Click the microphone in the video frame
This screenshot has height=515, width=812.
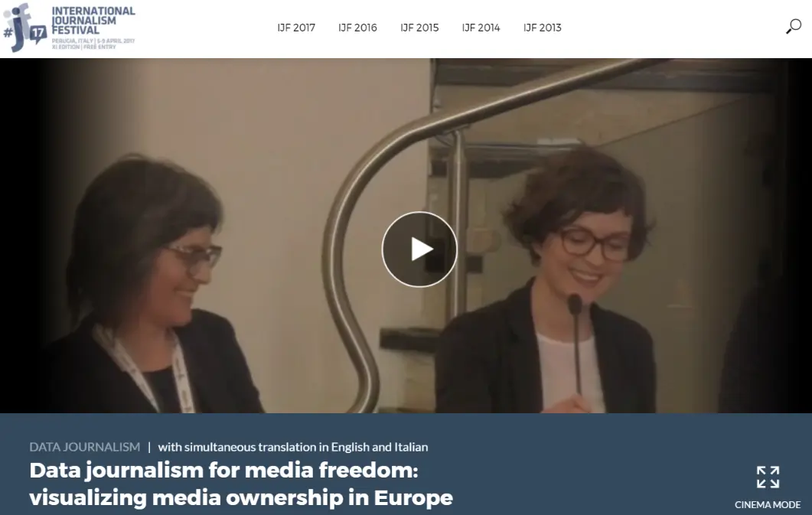click(576, 341)
